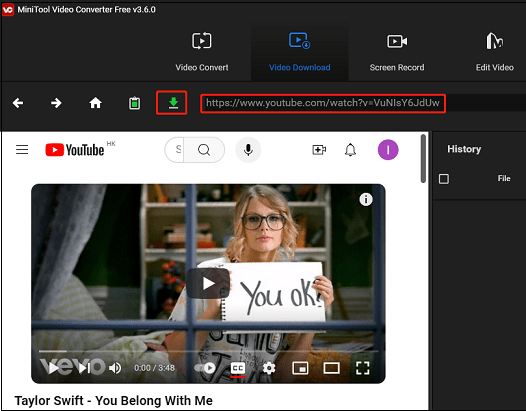Click the microphone voice search icon

(248, 150)
